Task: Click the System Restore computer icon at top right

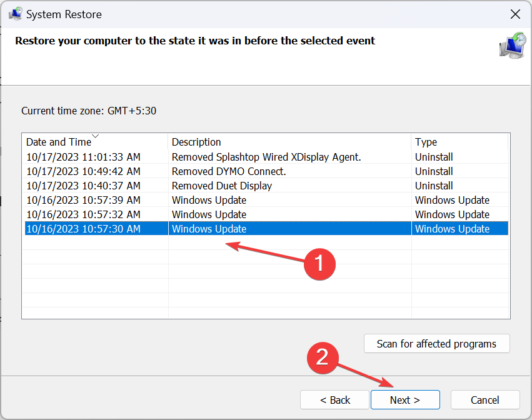Action: click(x=513, y=46)
